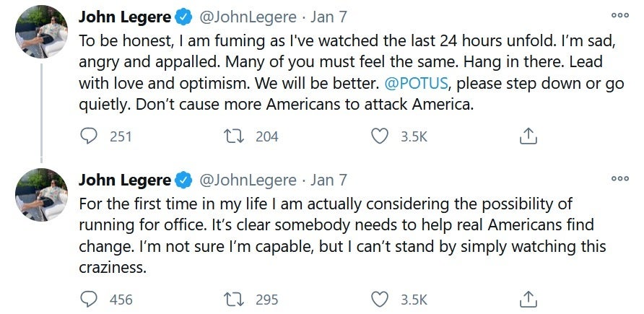Click the first tweet's profile avatar

coord(41,32)
